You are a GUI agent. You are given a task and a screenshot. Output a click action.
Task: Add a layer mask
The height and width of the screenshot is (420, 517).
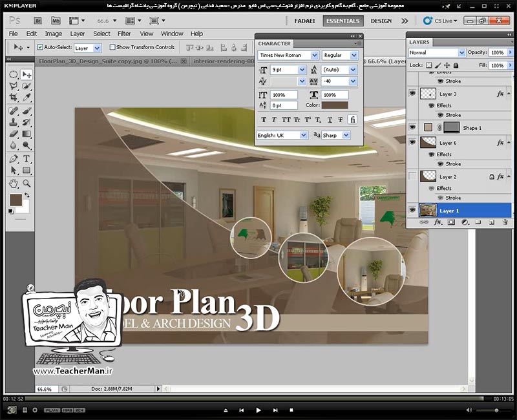451,222
